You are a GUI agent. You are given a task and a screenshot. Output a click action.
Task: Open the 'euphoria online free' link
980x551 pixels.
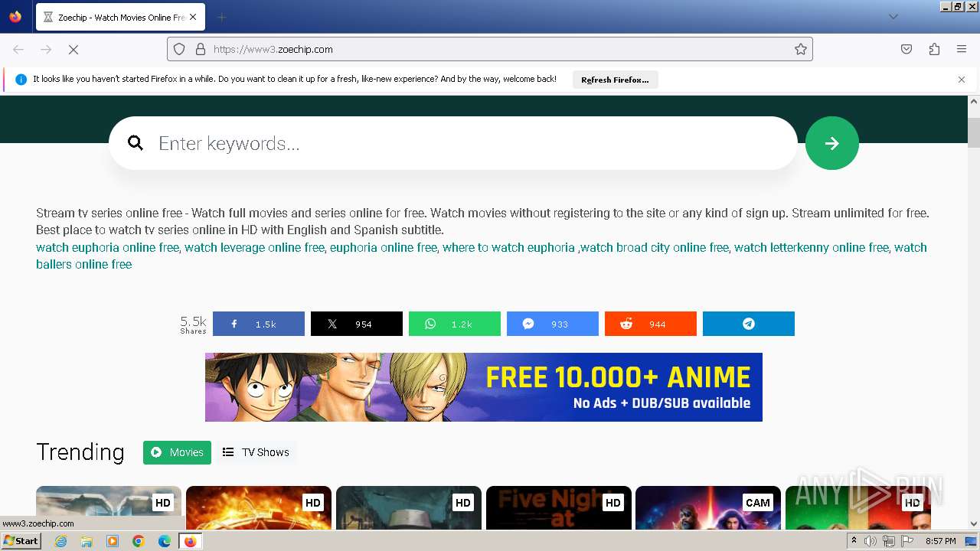[384, 247]
